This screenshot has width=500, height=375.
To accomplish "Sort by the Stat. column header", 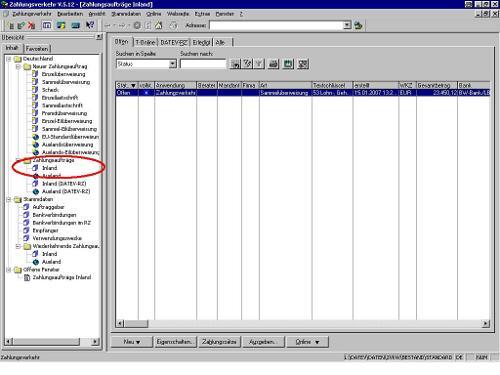I will [x=126, y=85].
